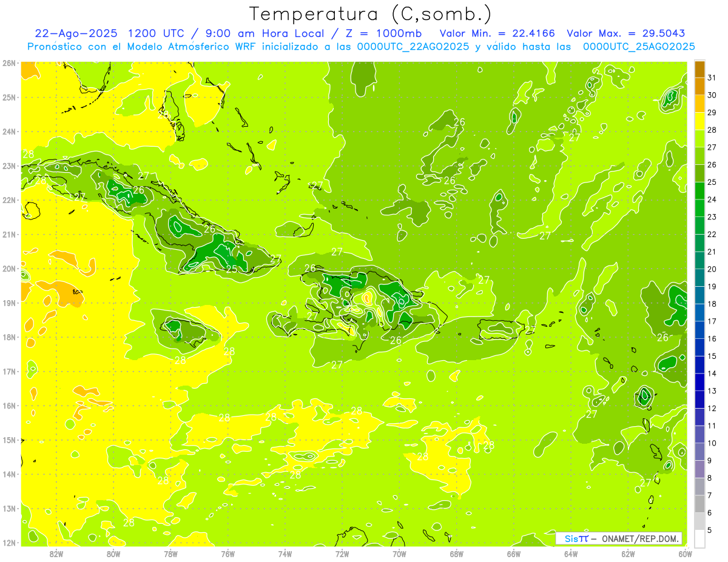Viewport: 728px width, 562px height.
Task: Select the date text "22-Ago-2025 1200 UTC"
Action: coord(107,34)
